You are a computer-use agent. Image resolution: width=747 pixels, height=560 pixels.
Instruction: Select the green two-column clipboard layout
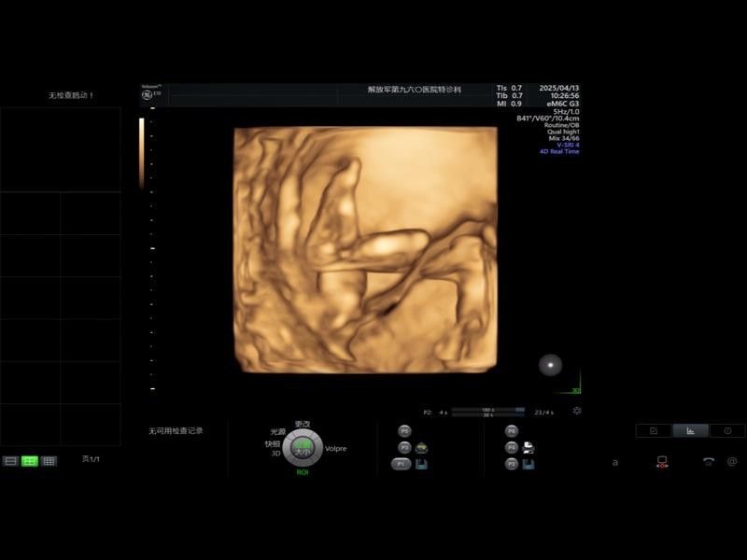(x=30, y=461)
